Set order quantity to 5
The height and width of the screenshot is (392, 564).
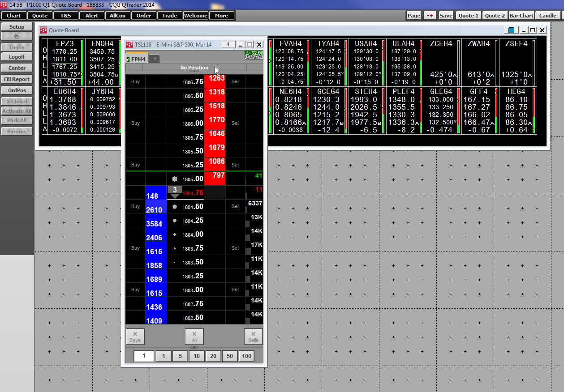[x=180, y=356]
